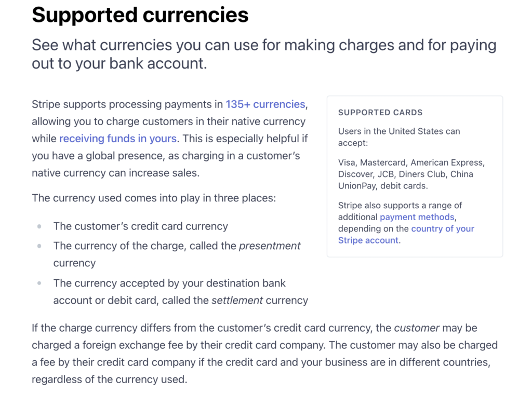
Task: Open the "payment methods" link
Action: coord(417,217)
